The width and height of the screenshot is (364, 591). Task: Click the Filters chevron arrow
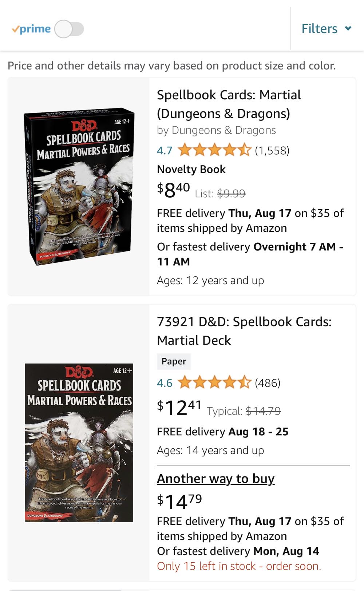[x=348, y=28]
